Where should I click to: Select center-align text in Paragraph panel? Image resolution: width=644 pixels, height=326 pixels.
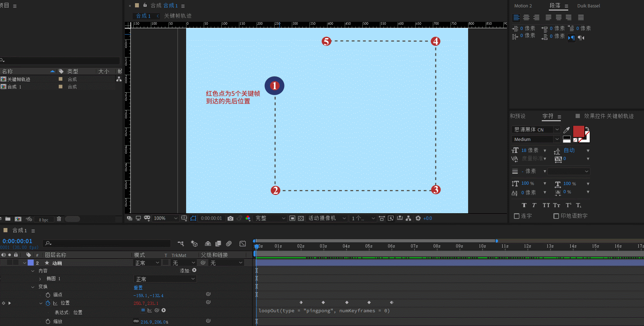[526, 18]
